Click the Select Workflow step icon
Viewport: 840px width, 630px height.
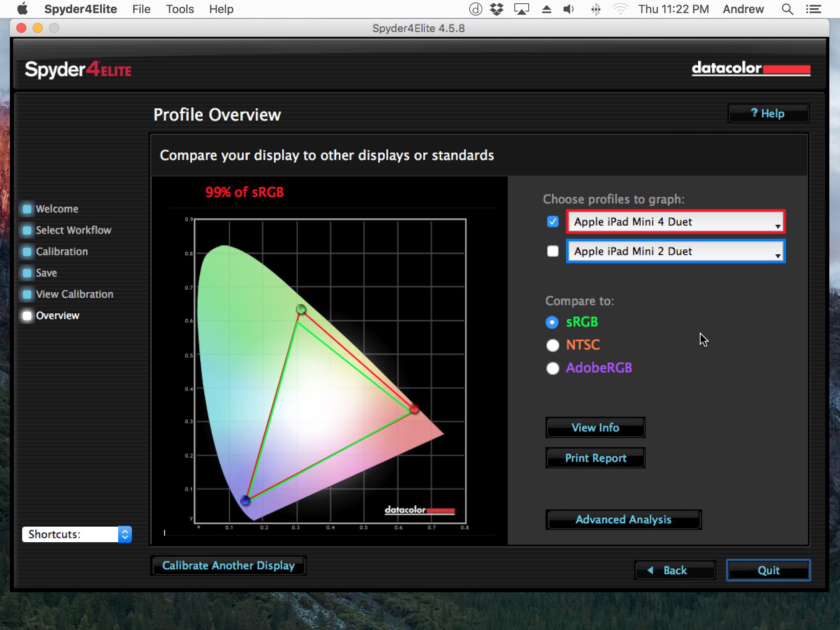tap(27, 231)
